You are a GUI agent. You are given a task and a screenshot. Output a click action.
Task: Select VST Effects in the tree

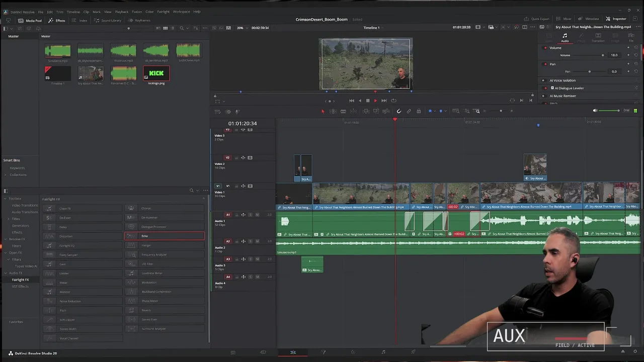(20, 287)
